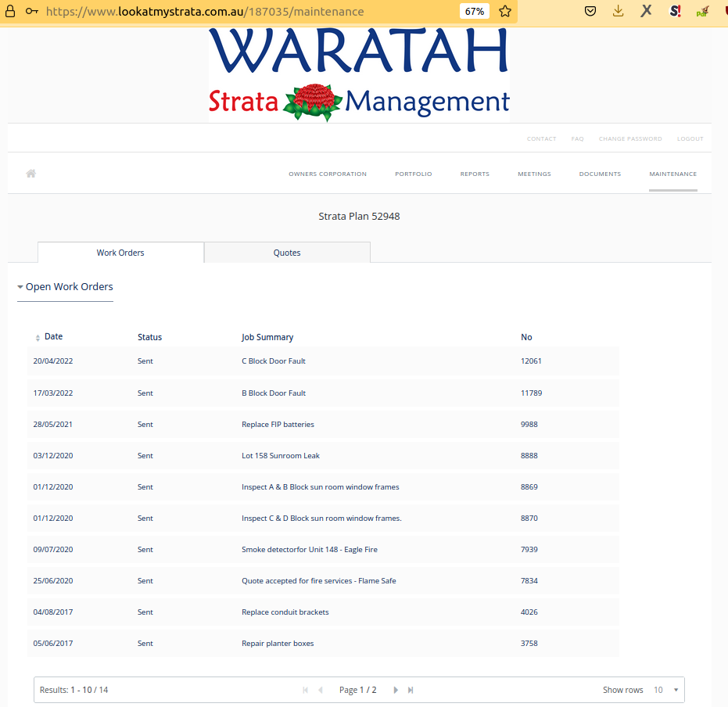This screenshot has height=707, width=728.
Task: Select Inspect A & B Block window frames
Action: [x=321, y=487]
